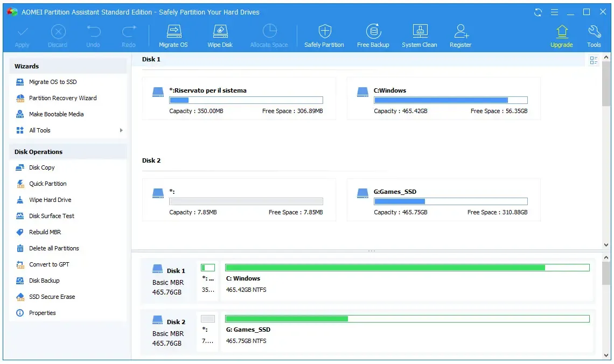Click the Migrate OS toolbar icon
Image resolution: width=614 pixels, height=364 pixels.
tap(173, 36)
